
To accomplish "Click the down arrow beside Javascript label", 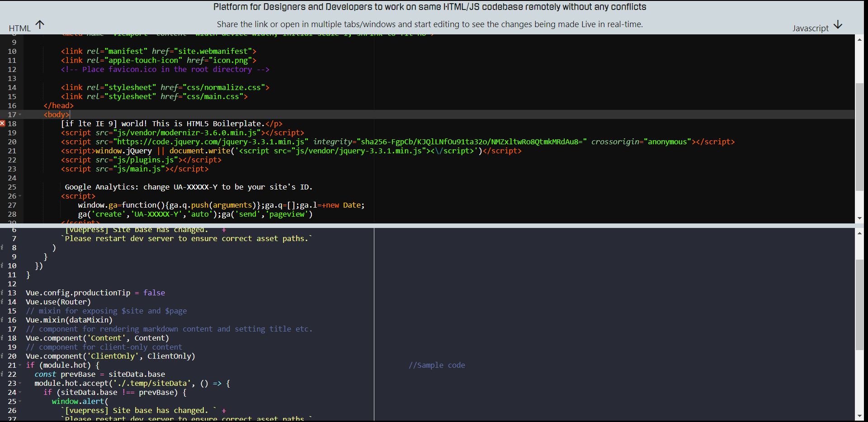I will [838, 24].
